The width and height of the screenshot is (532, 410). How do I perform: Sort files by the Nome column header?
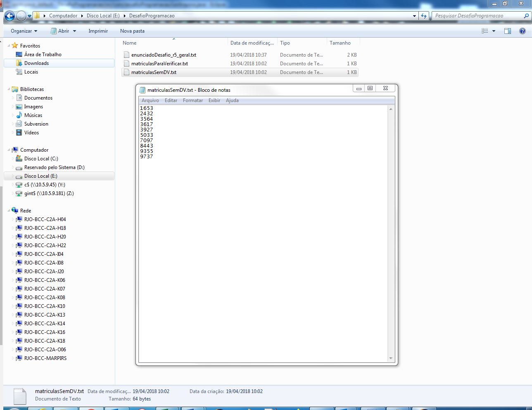point(129,43)
